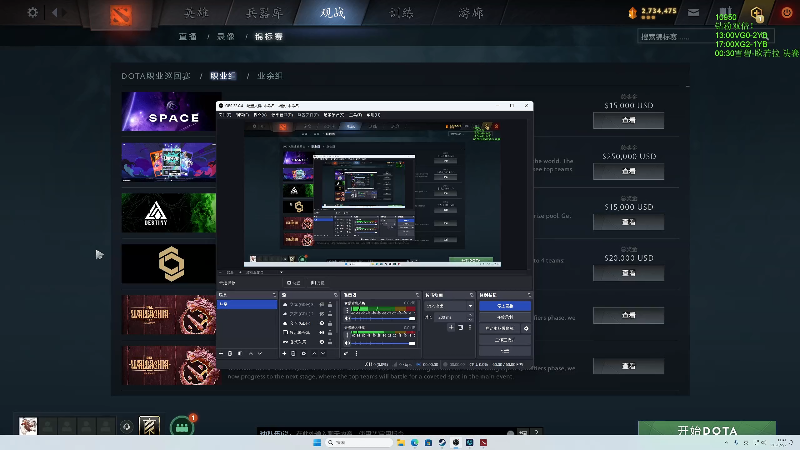
Task: Open bottom mixer channel three-dot menu
Action: click(347, 335)
